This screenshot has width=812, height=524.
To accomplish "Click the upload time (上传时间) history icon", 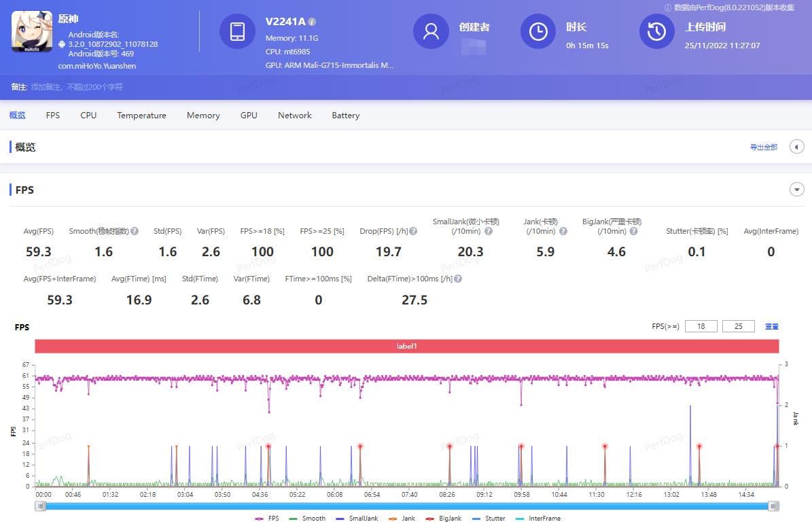I will pyautogui.click(x=656, y=31).
